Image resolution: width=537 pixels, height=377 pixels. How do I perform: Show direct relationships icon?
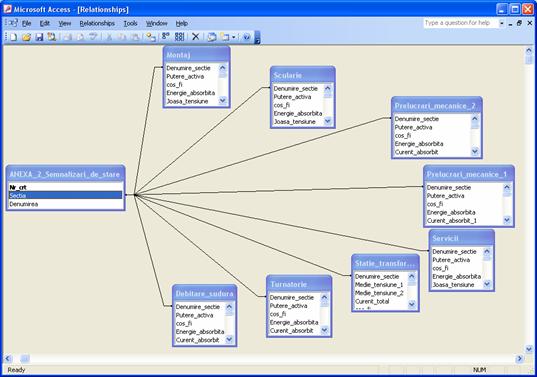(166, 36)
